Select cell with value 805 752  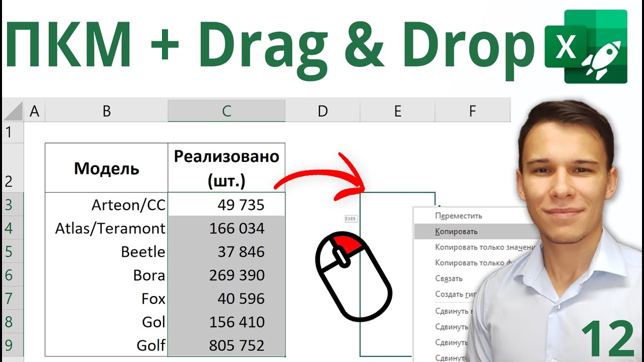226,345
